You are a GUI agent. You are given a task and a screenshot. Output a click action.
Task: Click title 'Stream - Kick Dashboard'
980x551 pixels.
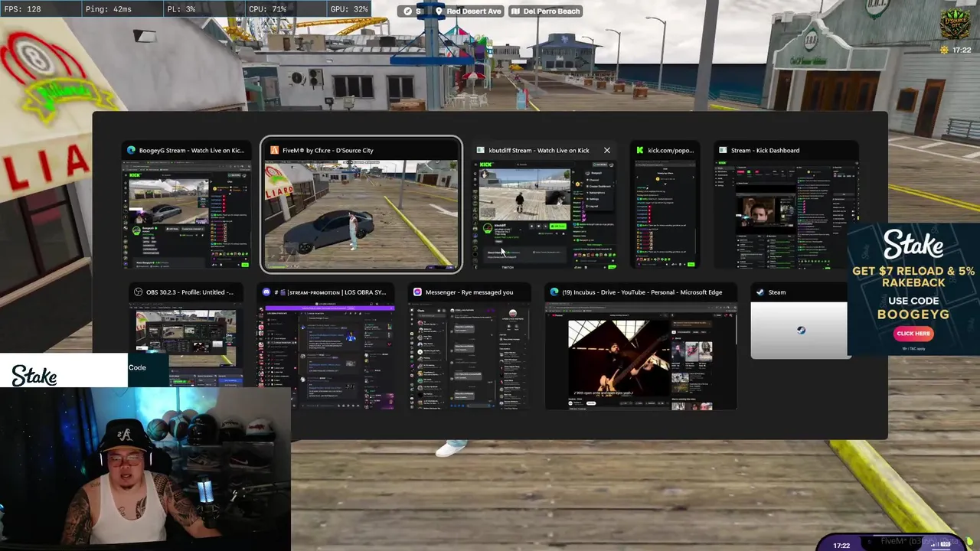[765, 151]
